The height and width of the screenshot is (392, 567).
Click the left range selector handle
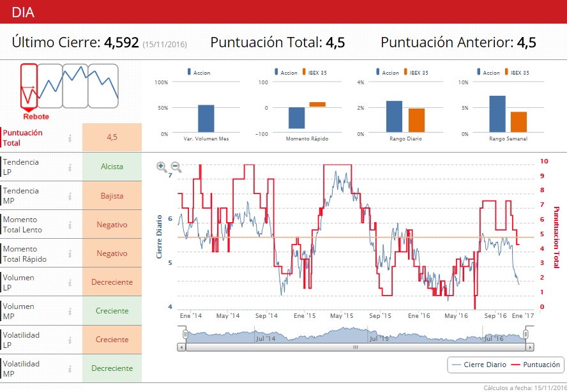click(x=185, y=334)
